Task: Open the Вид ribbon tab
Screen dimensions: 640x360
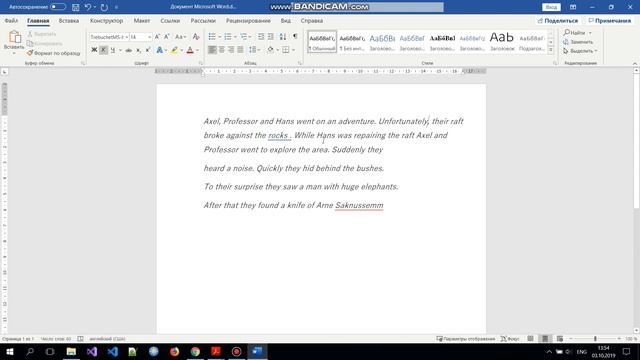Action: pyautogui.click(x=286, y=20)
